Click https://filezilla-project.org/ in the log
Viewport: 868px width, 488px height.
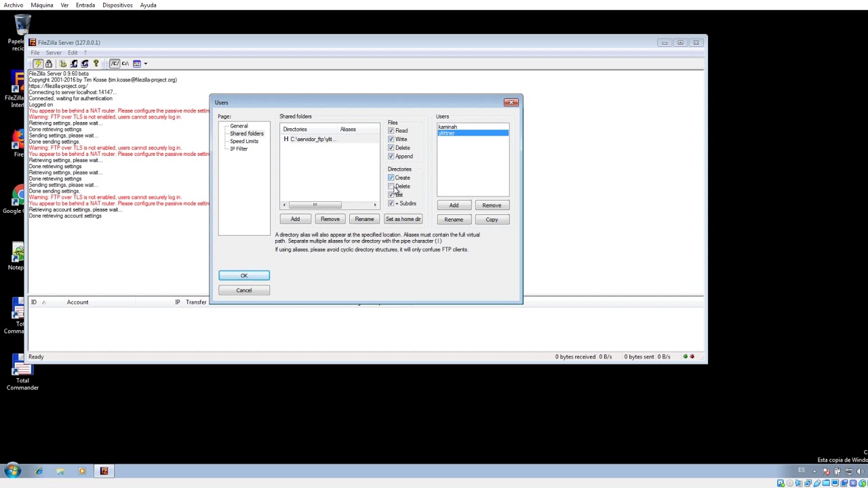pos(58,86)
